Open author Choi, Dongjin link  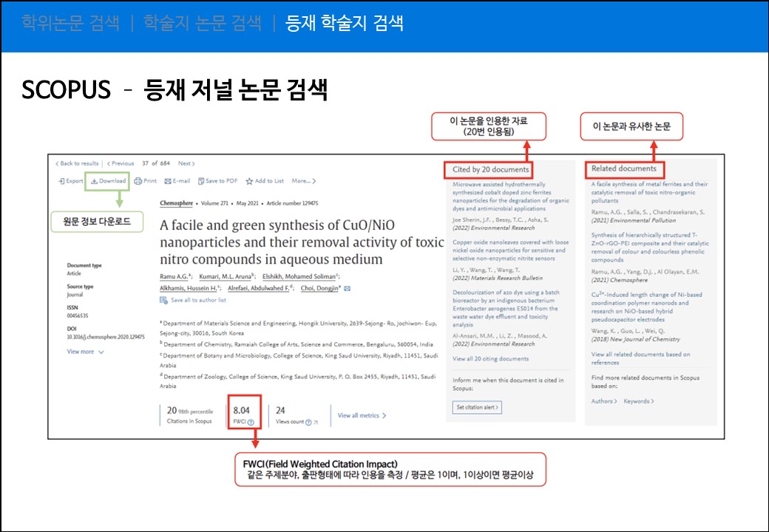[x=319, y=288]
